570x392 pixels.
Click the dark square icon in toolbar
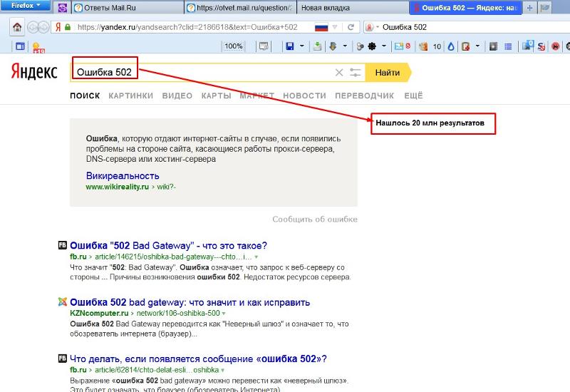pos(493,46)
